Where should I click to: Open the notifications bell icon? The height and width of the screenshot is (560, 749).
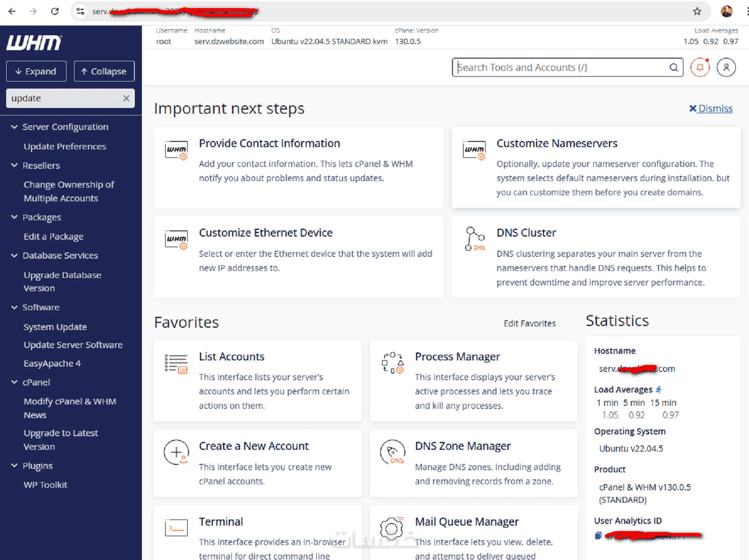point(700,67)
